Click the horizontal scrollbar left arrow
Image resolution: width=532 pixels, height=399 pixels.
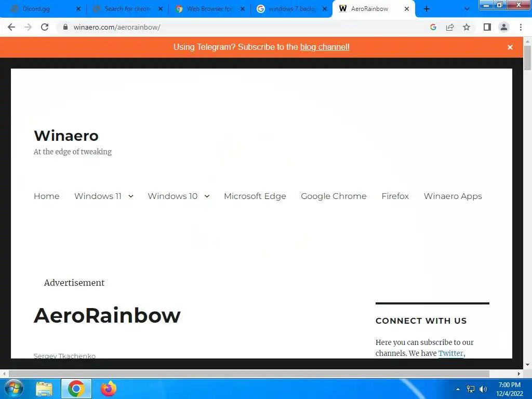(4, 374)
